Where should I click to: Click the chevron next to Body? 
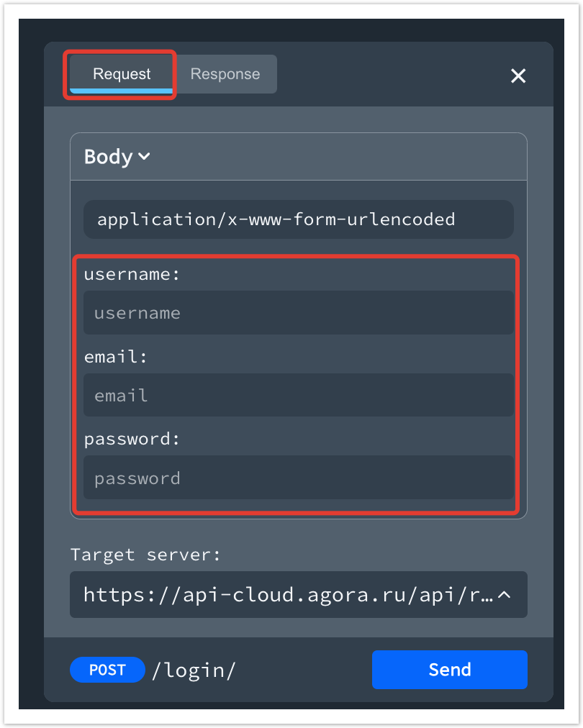144,156
